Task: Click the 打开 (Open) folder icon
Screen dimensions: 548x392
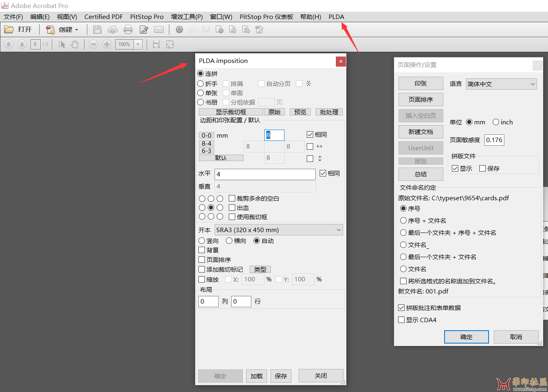Action: pos(9,29)
